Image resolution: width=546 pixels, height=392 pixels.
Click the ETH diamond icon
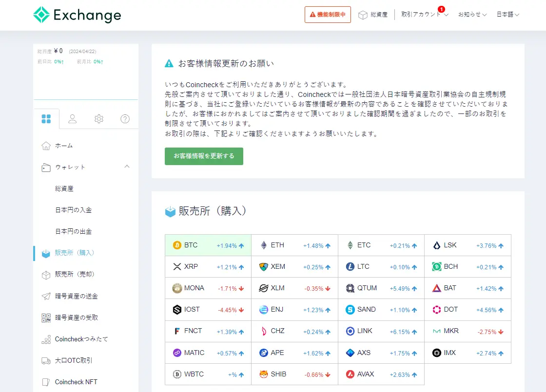pyautogui.click(x=264, y=245)
